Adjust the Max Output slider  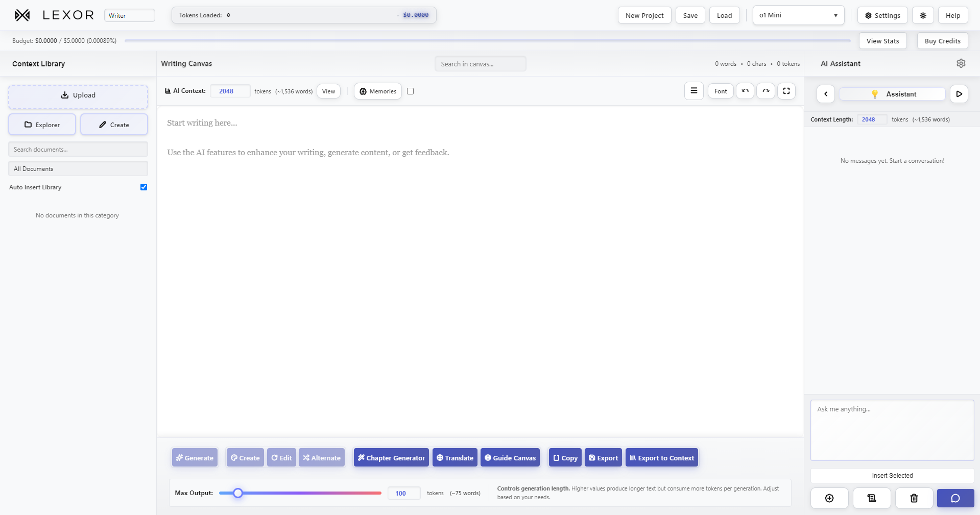pos(237,493)
